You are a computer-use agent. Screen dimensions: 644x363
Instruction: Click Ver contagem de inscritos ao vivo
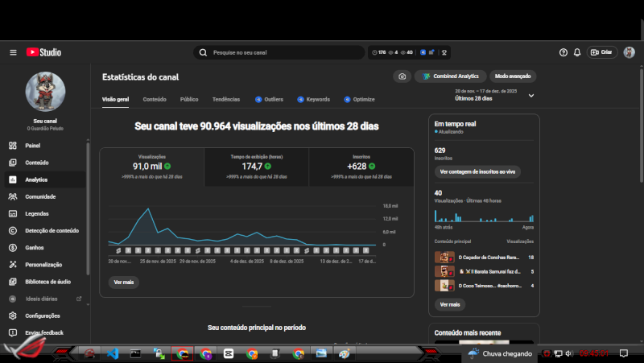477,171
